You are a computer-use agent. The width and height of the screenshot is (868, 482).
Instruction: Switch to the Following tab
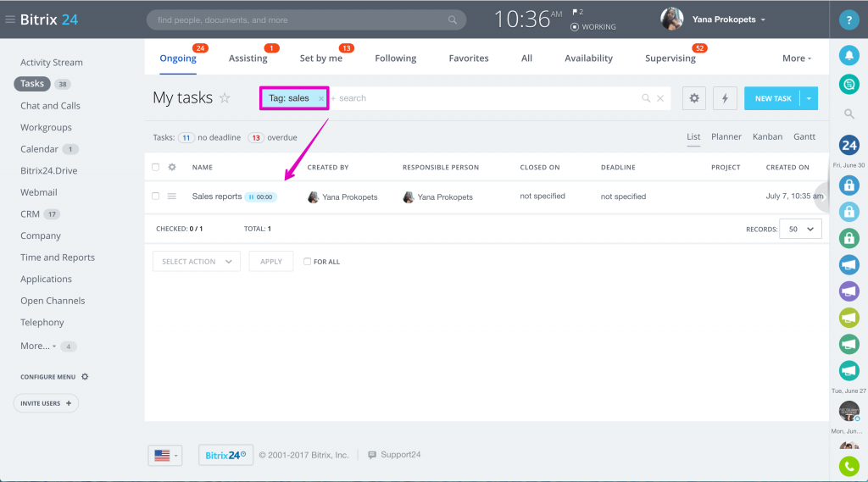point(395,58)
